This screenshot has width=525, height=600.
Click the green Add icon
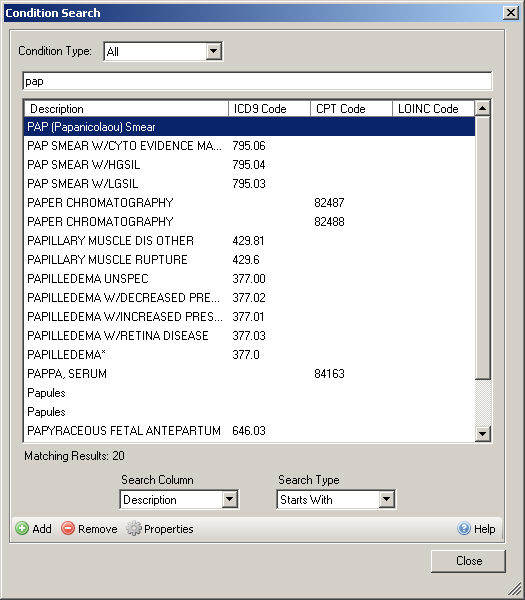click(x=22, y=528)
